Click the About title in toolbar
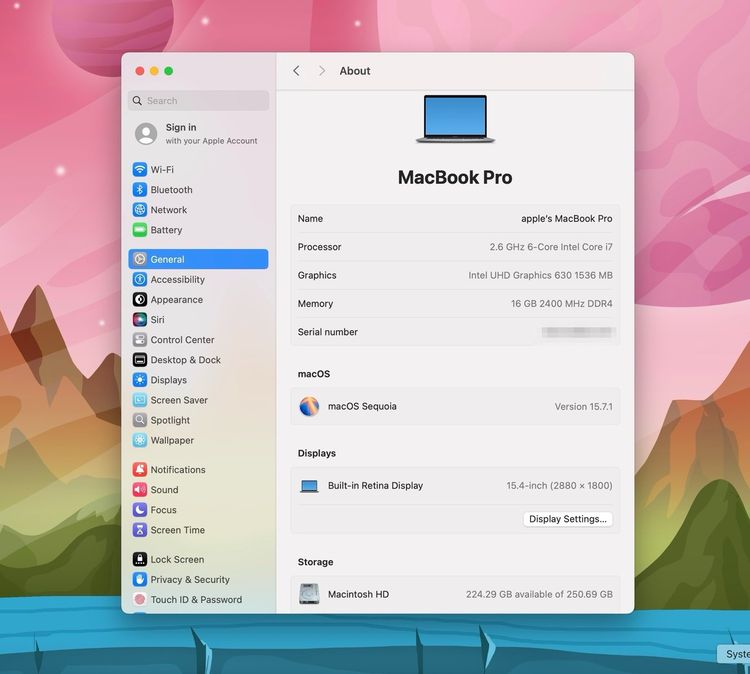This screenshot has width=750, height=674. coord(355,71)
